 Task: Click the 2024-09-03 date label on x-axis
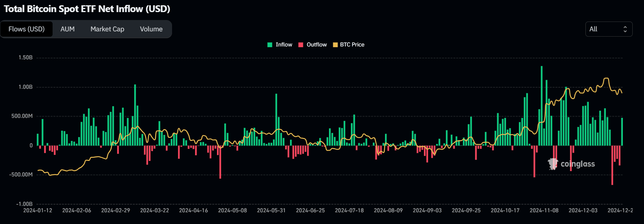pos(427,210)
